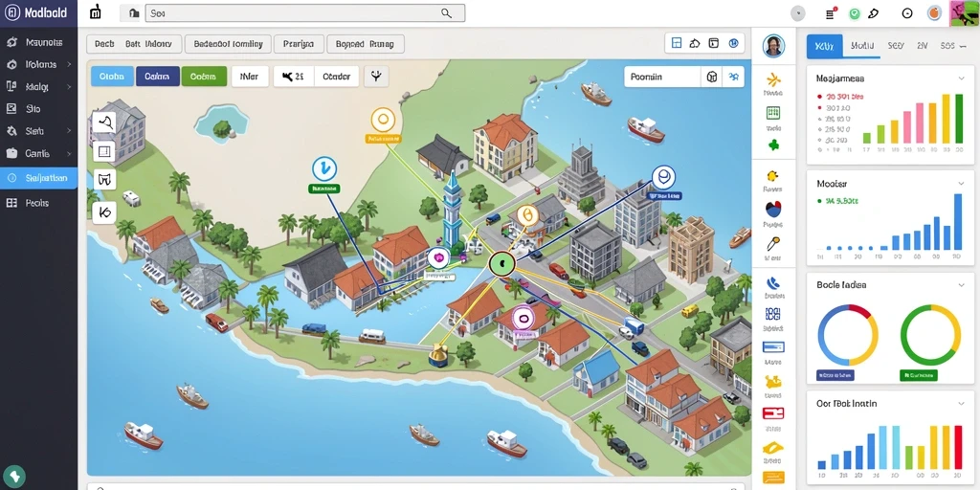The height and width of the screenshot is (490, 980).
Task: Click the green table icon in side strip
Action: [x=773, y=113]
